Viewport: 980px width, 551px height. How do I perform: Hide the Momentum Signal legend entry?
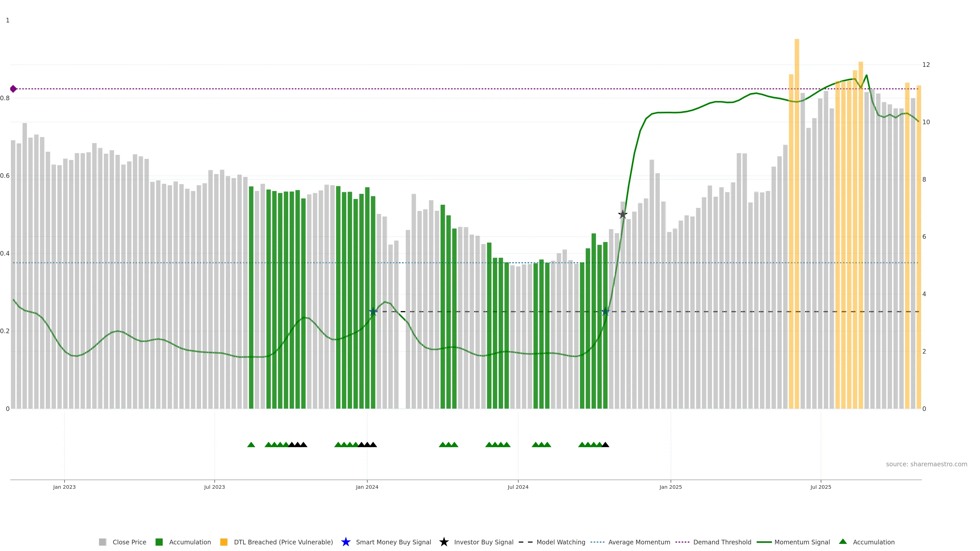[802, 542]
